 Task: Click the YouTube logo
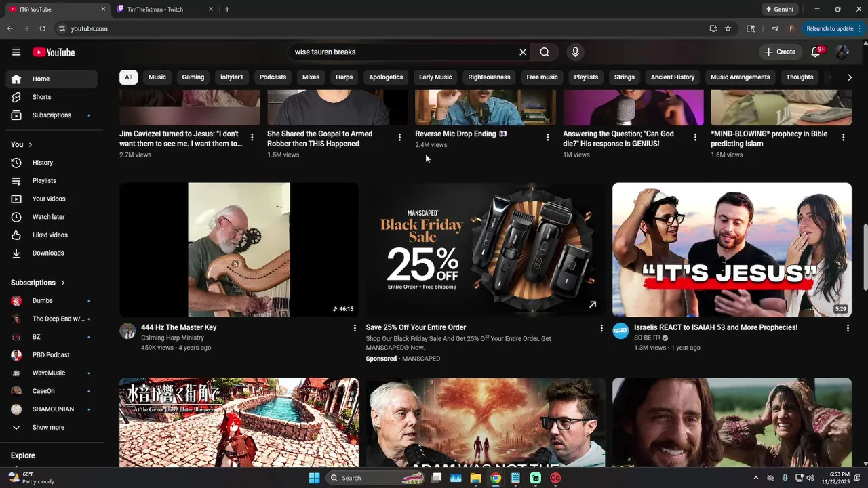click(54, 52)
